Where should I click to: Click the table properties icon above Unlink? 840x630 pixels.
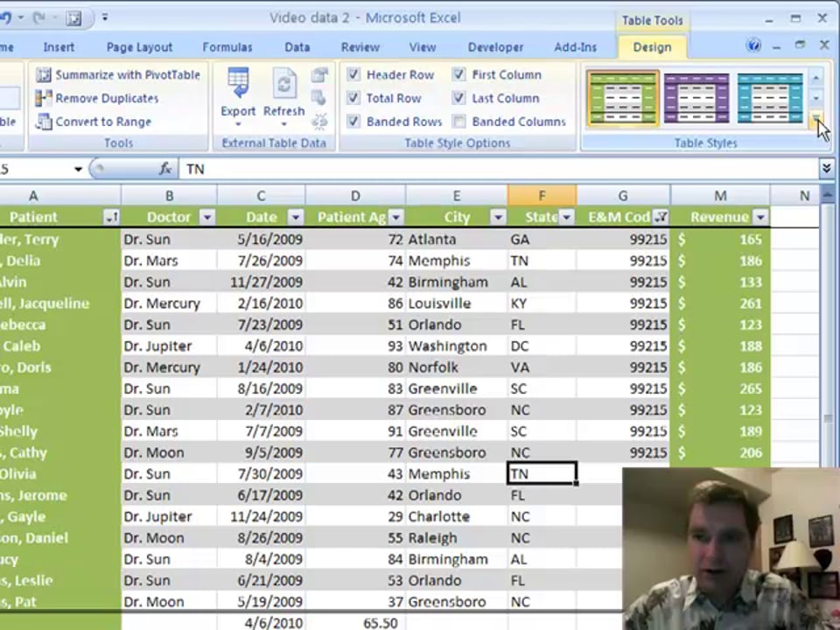[319, 75]
